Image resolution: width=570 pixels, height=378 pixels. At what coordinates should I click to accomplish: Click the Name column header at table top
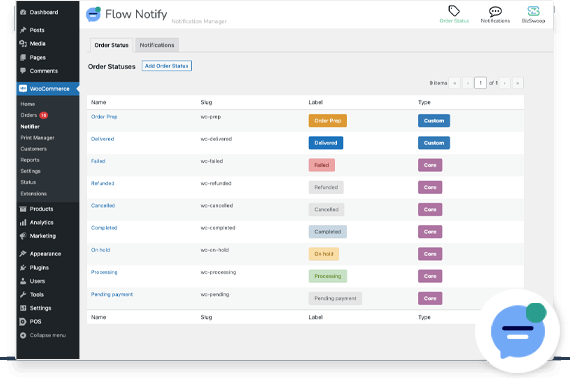click(99, 102)
